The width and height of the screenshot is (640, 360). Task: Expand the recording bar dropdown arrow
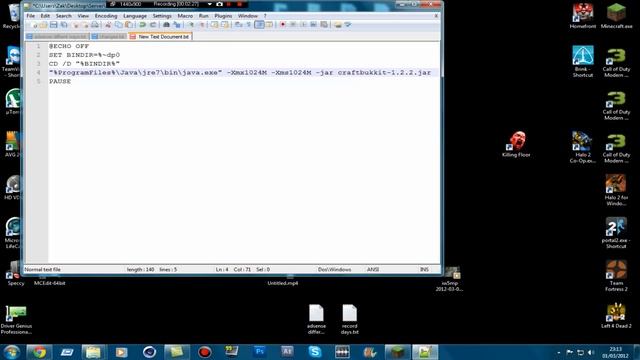[209, 4]
